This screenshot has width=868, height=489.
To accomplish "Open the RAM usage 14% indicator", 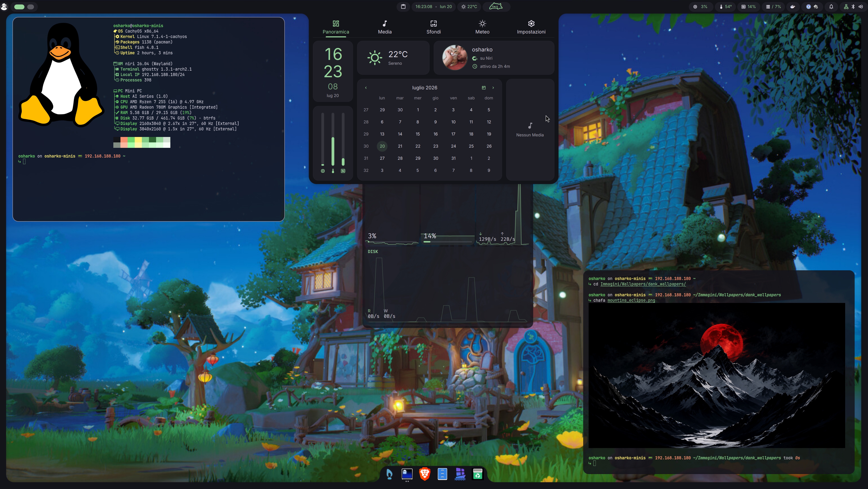I will pos(748,6).
